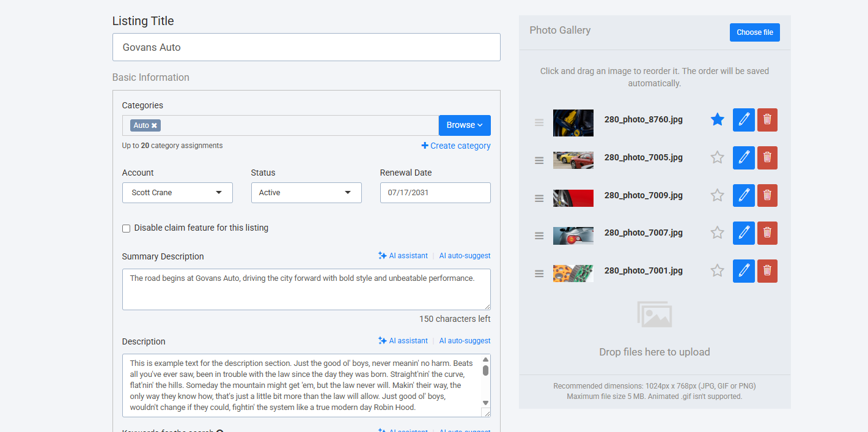This screenshot has height=432, width=868.
Task: Click the Renewal Date field
Action: click(x=435, y=193)
